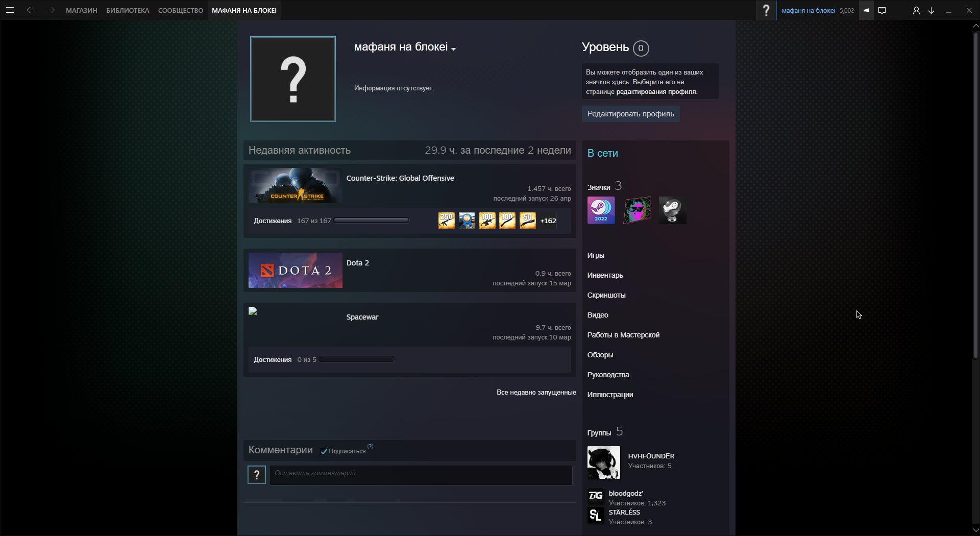This screenshot has height=536, width=980.
Task: Click the broken Spacewar image icon
Action: coord(253,311)
